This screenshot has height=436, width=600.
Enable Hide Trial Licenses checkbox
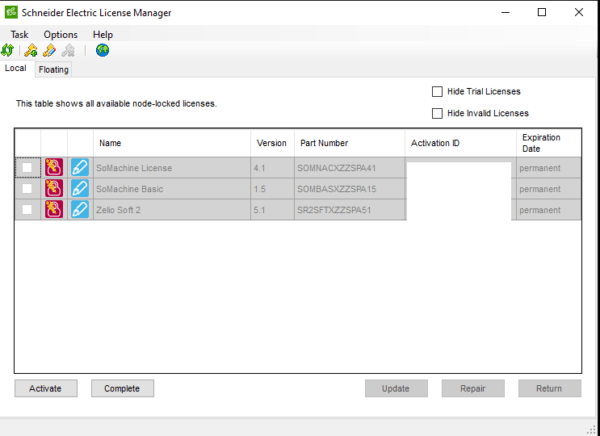tap(437, 91)
